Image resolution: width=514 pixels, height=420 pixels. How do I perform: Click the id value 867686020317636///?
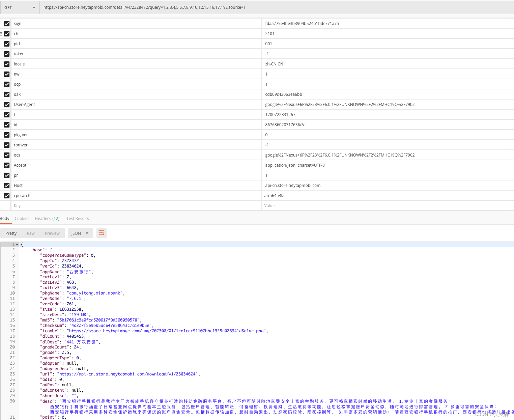[285, 125]
